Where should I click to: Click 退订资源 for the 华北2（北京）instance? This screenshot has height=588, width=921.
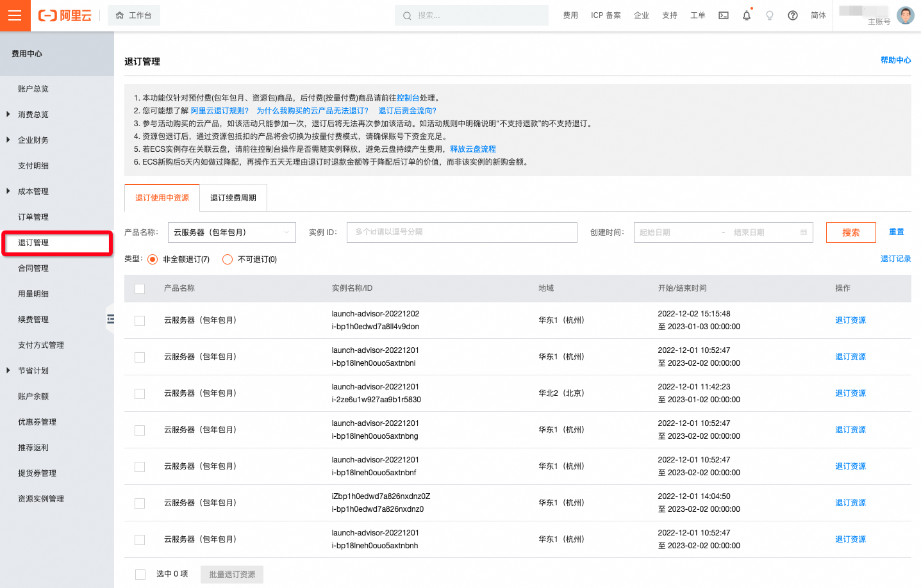click(850, 393)
